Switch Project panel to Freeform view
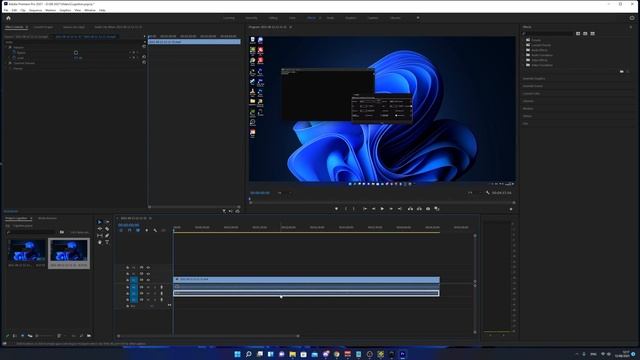640x360 pixels. click(30, 336)
